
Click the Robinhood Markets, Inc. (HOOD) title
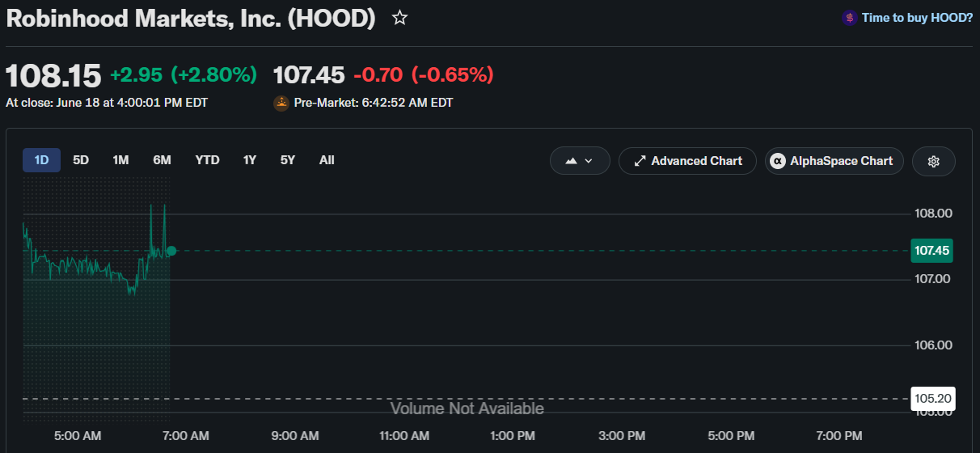coord(191,19)
